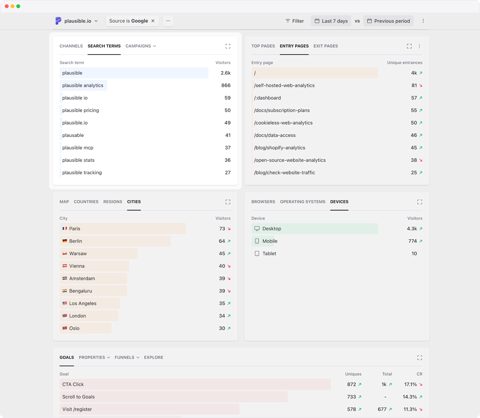Open the top bar three-dot menu
Viewport: 480px width, 418px height.
(423, 21)
